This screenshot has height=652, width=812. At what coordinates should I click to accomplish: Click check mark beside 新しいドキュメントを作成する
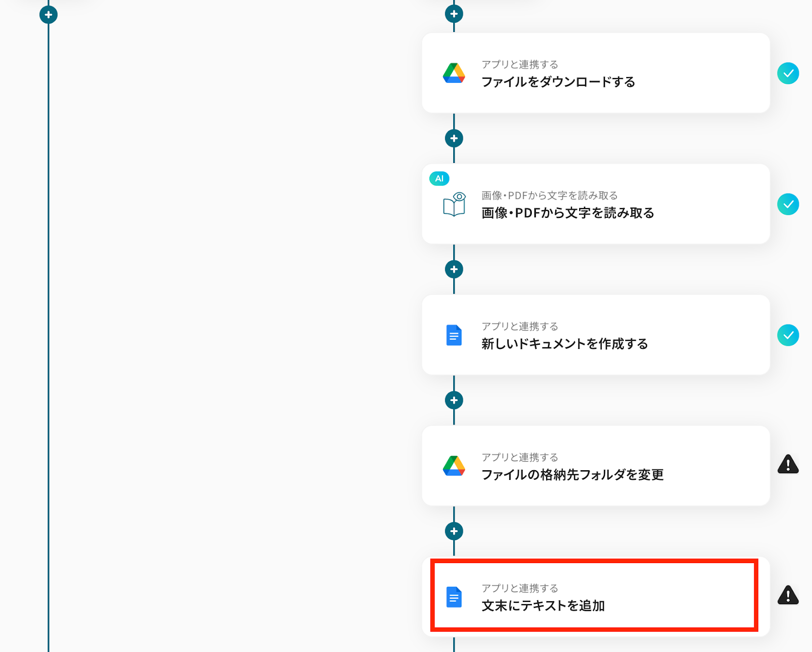[x=788, y=335]
